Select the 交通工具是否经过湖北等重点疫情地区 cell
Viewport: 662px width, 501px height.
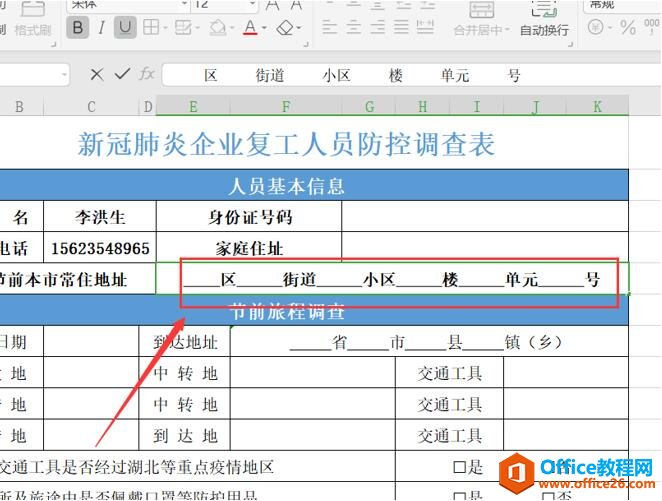pos(198,466)
